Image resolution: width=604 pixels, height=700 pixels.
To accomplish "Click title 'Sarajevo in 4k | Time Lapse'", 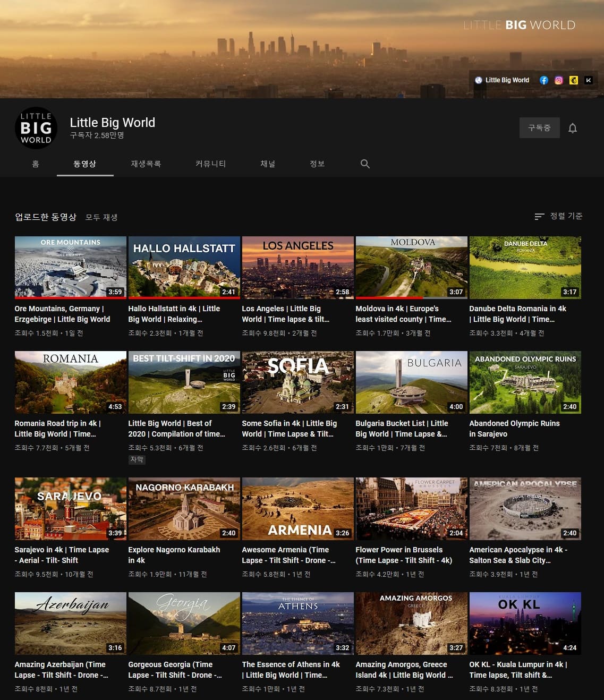I will pos(62,555).
